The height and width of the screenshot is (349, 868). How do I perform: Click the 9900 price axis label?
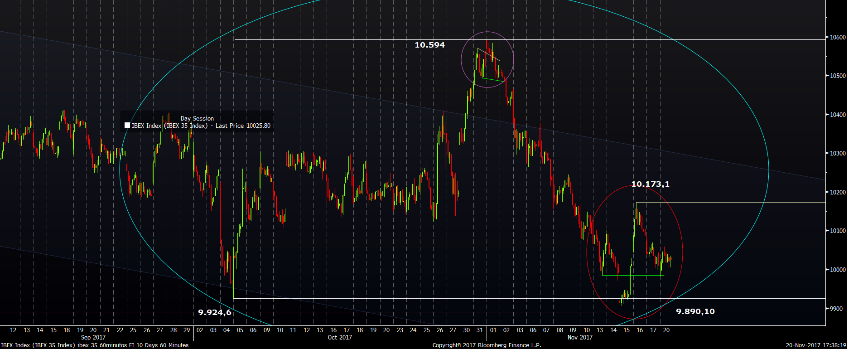click(x=836, y=309)
